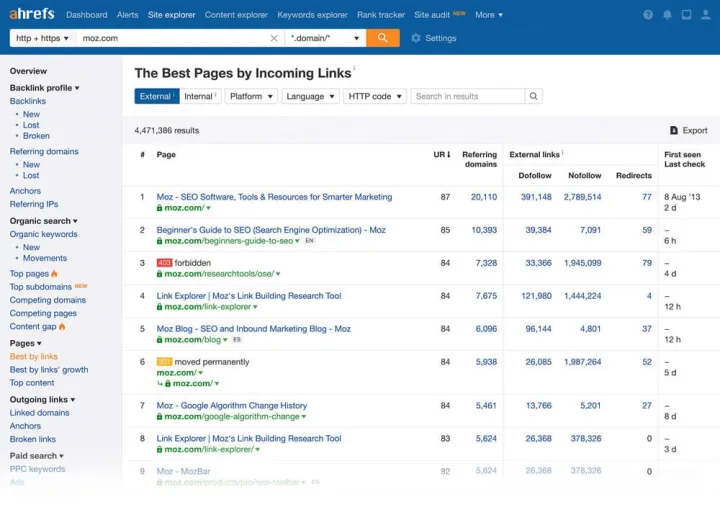Collapse the Organic search sidebar section

[44, 221]
